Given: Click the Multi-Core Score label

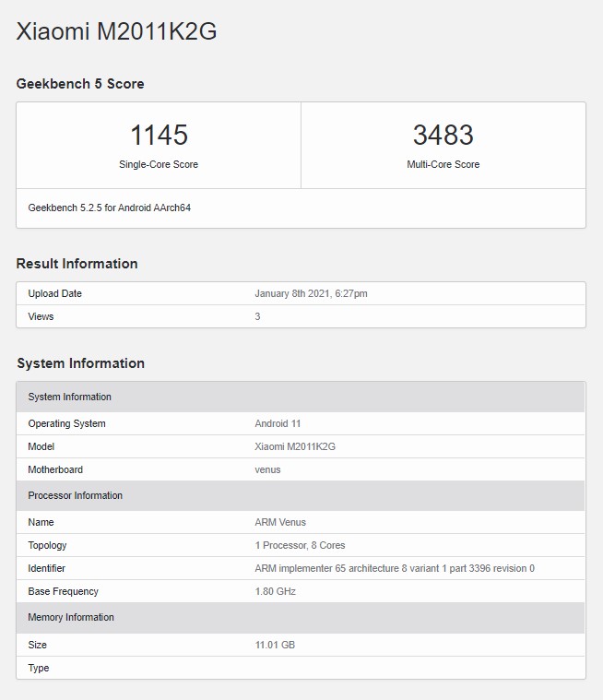Looking at the screenshot, I should (443, 165).
